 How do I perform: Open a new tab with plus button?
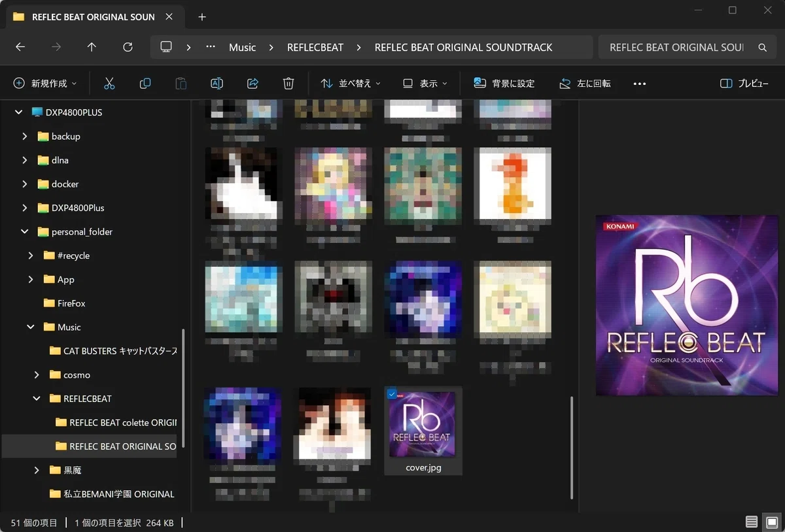coord(202,17)
